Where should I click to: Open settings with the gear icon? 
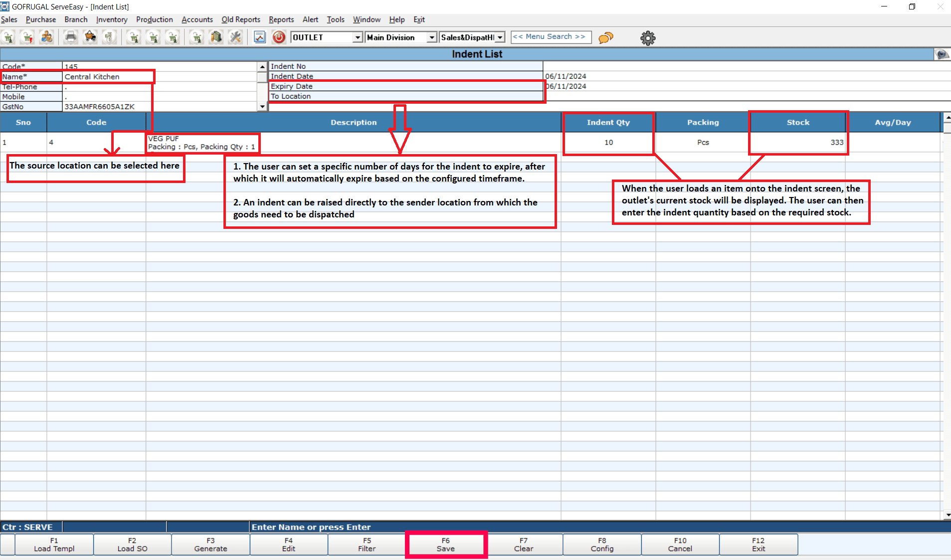(648, 38)
